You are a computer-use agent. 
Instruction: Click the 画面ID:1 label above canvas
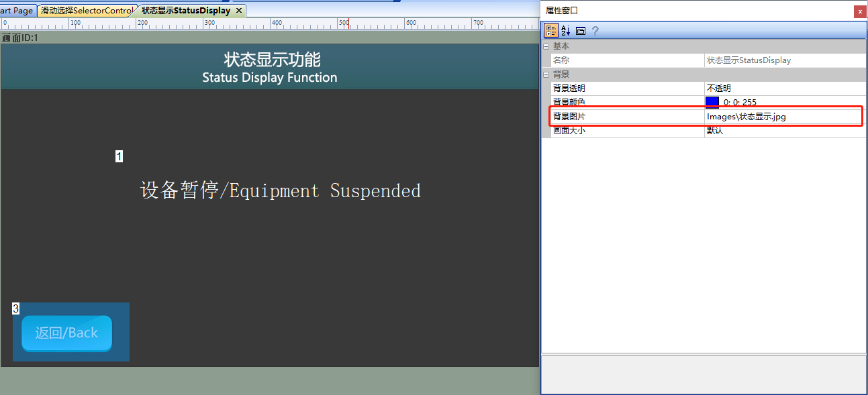point(20,38)
